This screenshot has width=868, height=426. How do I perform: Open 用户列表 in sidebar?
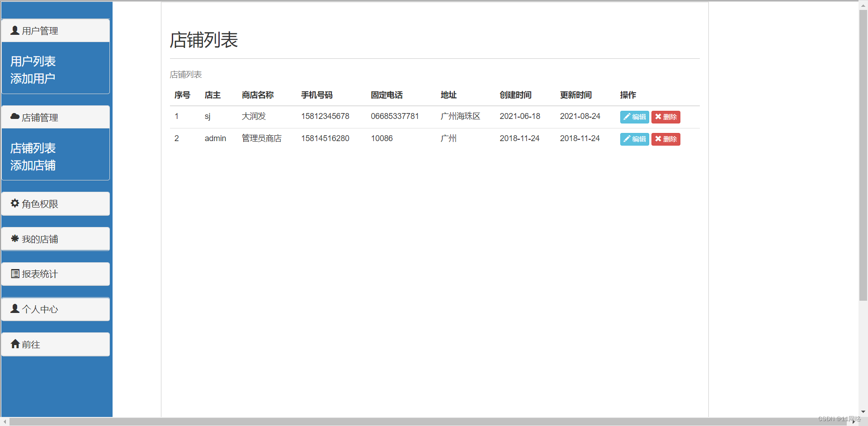tap(33, 61)
